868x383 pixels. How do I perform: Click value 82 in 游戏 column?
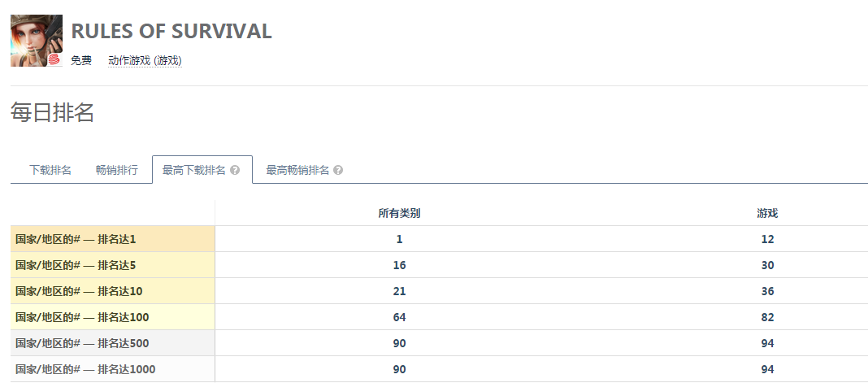coord(767,317)
